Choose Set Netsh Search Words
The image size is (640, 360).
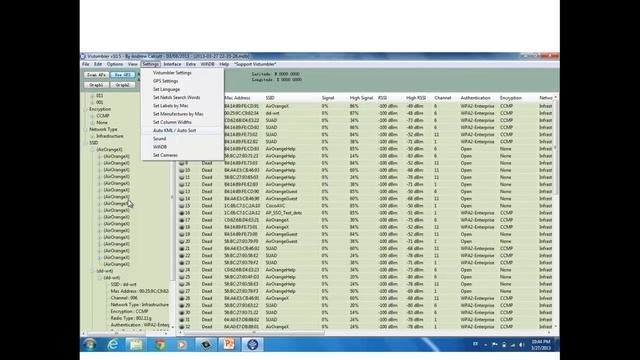pyautogui.click(x=182, y=98)
